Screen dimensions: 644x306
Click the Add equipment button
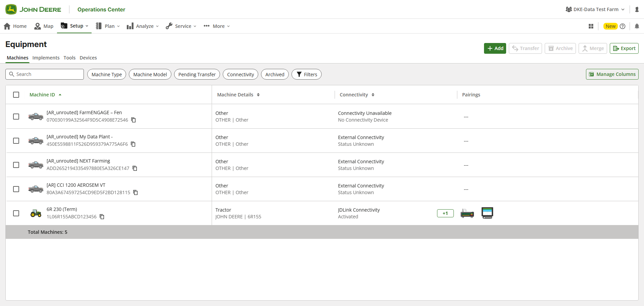click(x=495, y=48)
